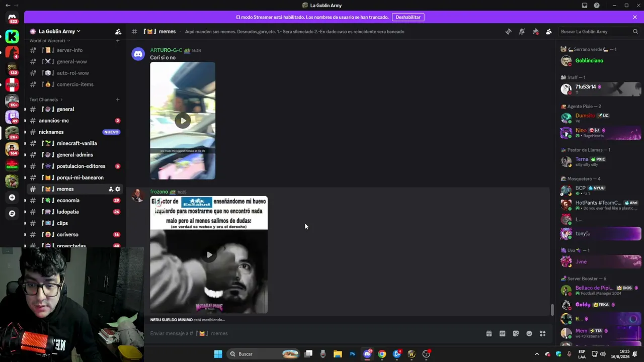This screenshot has height=362, width=644.
Task: Show pinned messages in memes channel
Action: click(x=535, y=31)
